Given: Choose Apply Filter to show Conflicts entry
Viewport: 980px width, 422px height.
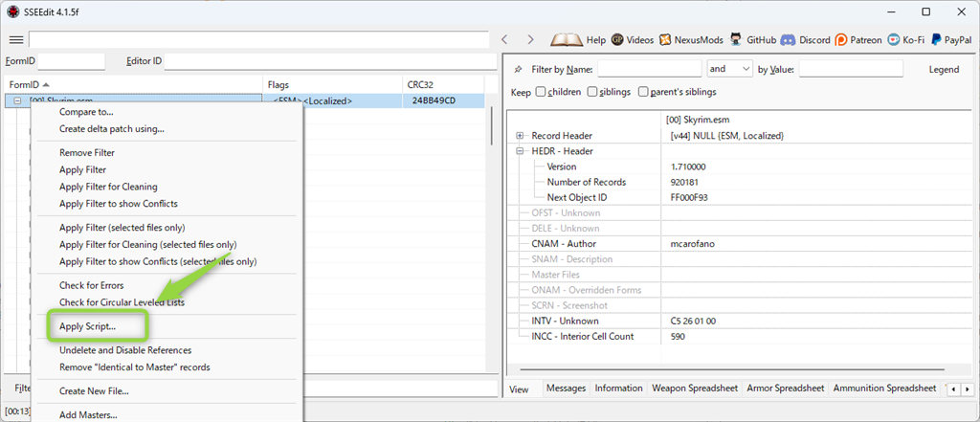Looking at the screenshot, I should point(118,203).
